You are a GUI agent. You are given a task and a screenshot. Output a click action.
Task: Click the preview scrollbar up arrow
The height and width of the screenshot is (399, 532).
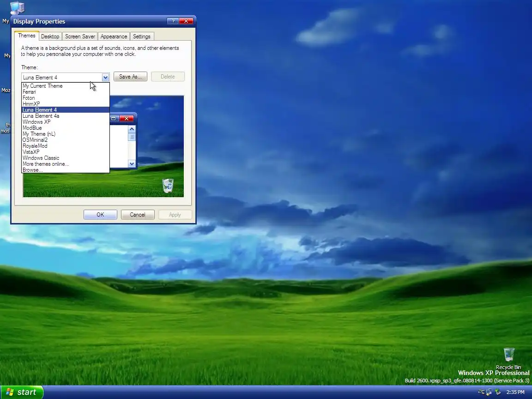(x=132, y=129)
